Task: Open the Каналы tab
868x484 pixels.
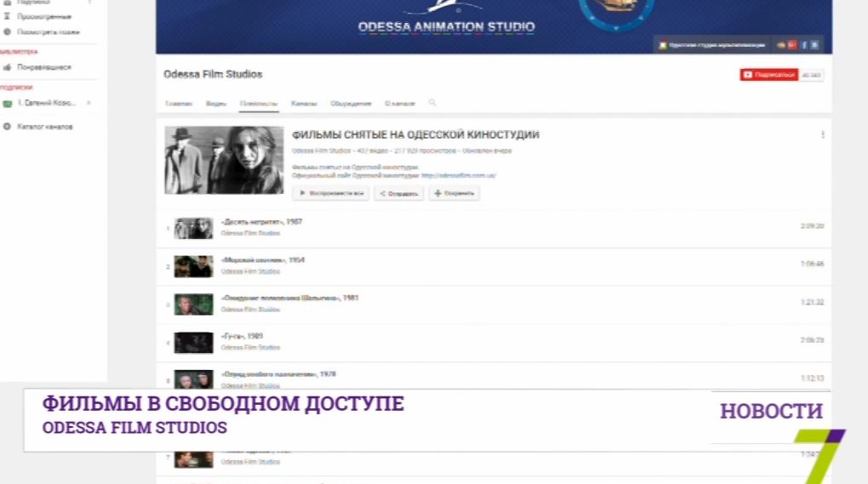Action: (x=304, y=104)
